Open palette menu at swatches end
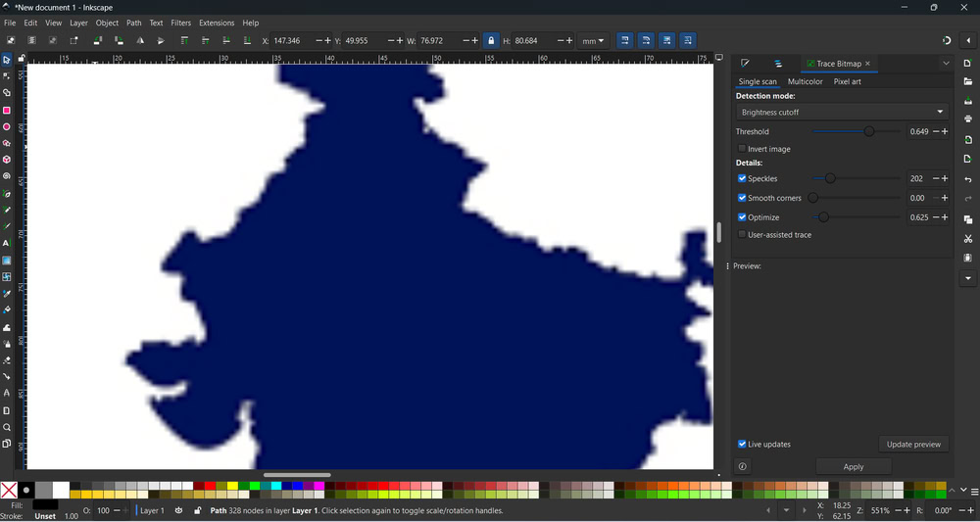Screen dimensions: 980x522 [x=974, y=492]
